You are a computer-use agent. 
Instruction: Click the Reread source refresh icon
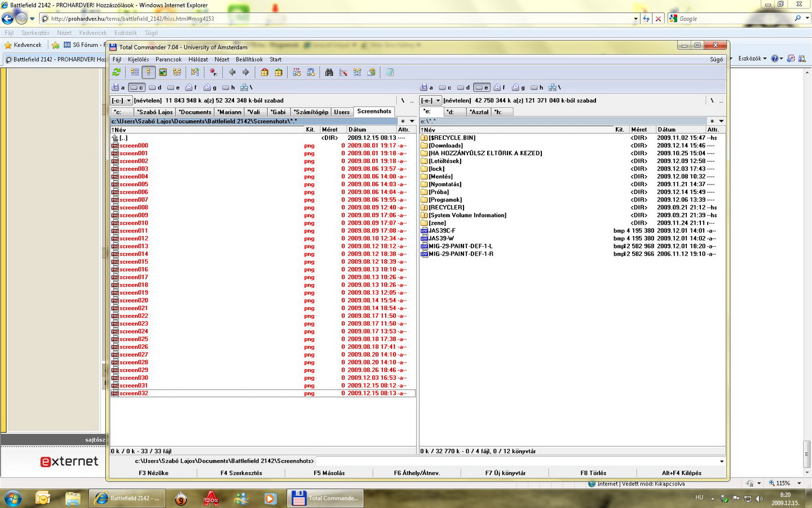117,72
